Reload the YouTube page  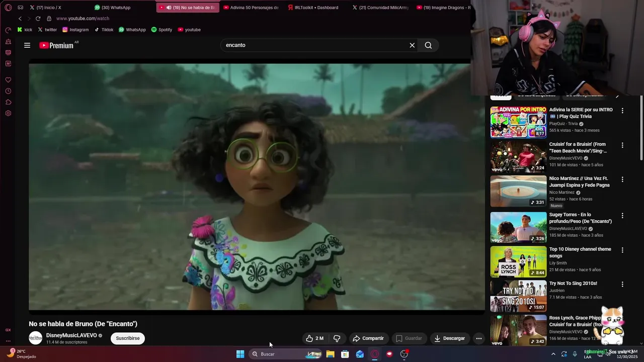tap(38, 19)
